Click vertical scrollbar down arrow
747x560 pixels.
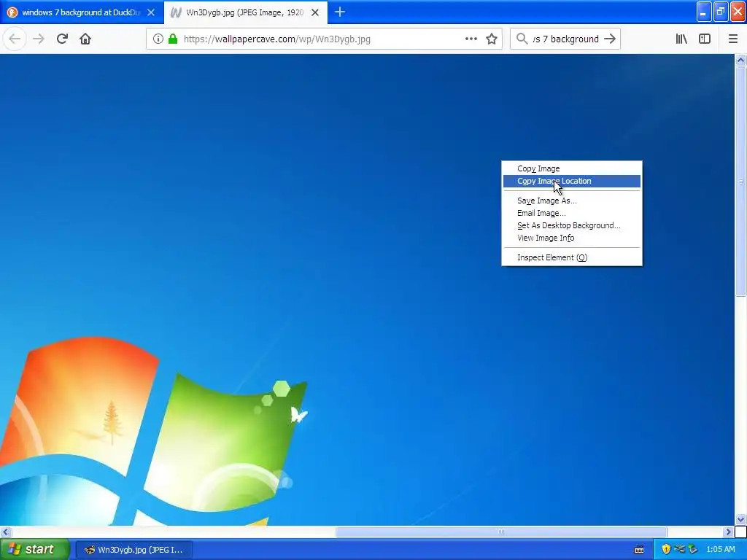click(740, 519)
